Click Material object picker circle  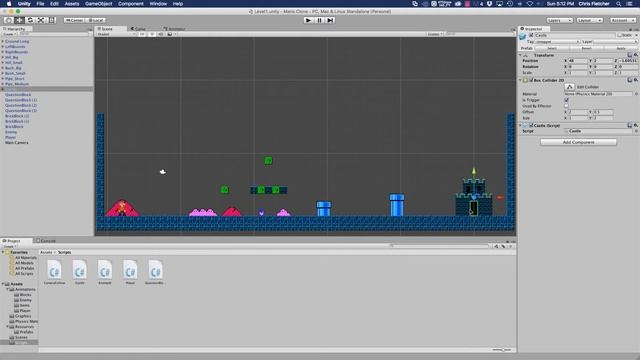636,94
